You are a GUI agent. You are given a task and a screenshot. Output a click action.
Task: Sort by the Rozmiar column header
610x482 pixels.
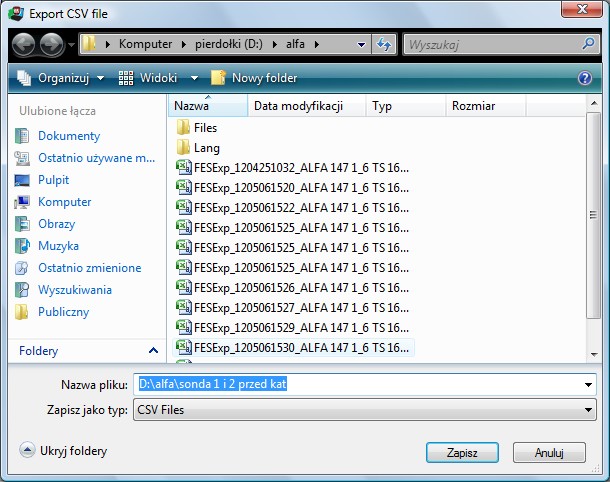[485, 105]
